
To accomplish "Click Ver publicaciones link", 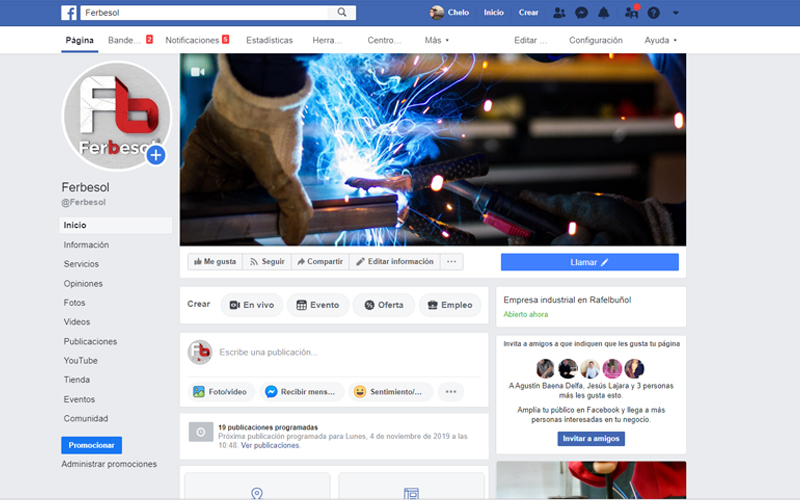I will (x=270, y=445).
